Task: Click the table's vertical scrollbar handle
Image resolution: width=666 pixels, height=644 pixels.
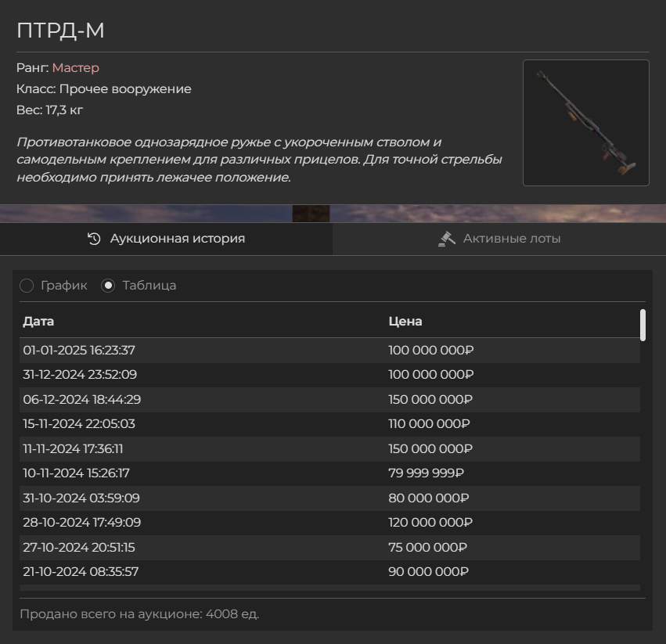Action: tap(643, 325)
